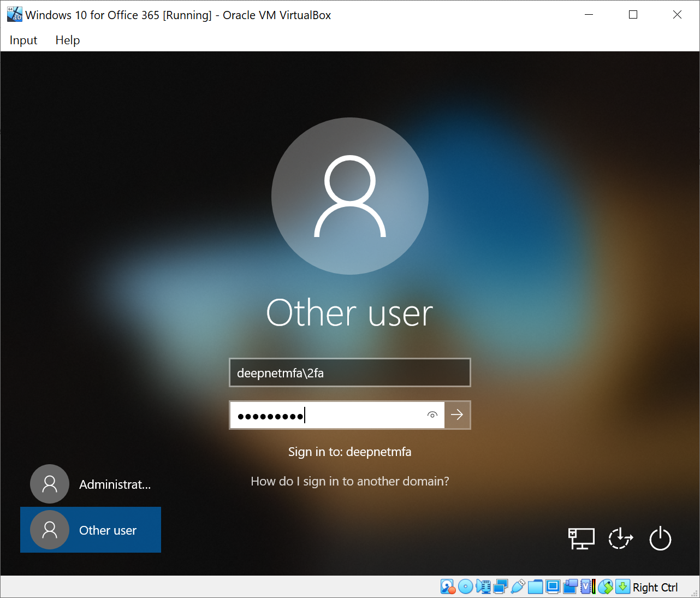Open the power options button
The width and height of the screenshot is (700, 598).
(x=660, y=539)
